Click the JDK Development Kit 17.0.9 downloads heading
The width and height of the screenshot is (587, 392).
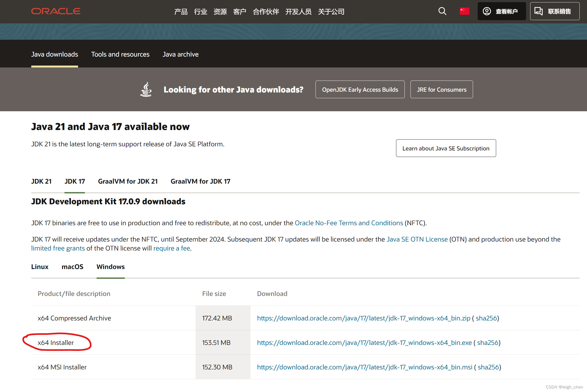click(108, 201)
